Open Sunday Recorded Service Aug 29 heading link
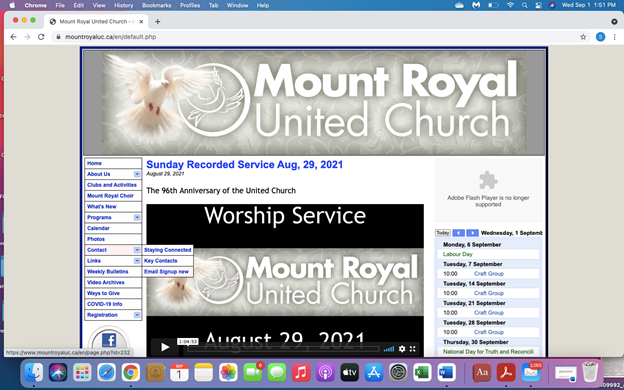 (x=244, y=164)
